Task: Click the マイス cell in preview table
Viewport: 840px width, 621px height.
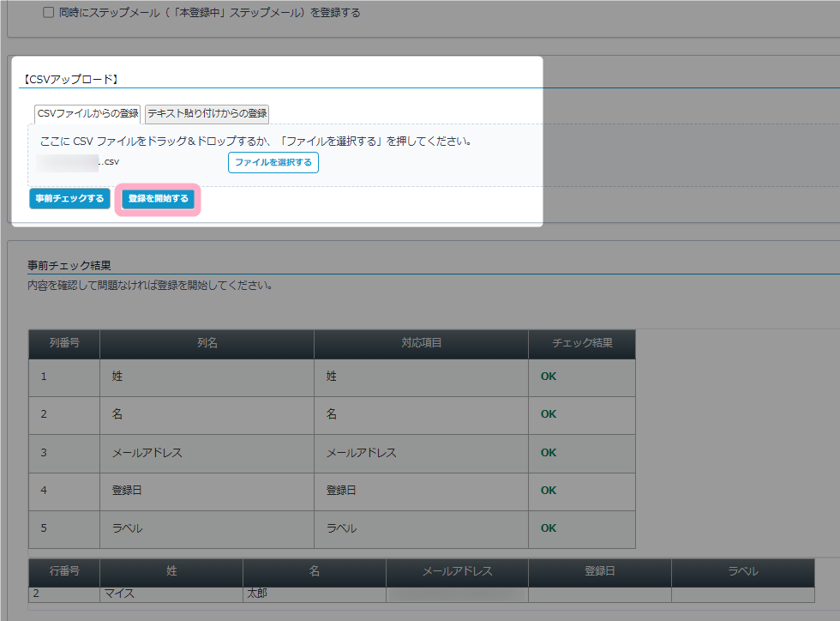Action: point(122,594)
